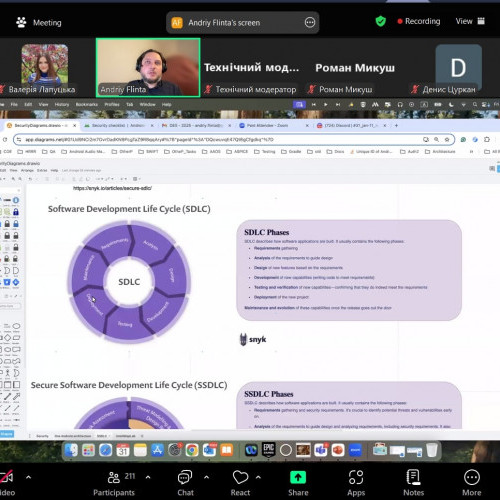Select the snyk logo image
Image resolution: width=500 pixels, height=500 pixels.
click(x=253, y=339)
